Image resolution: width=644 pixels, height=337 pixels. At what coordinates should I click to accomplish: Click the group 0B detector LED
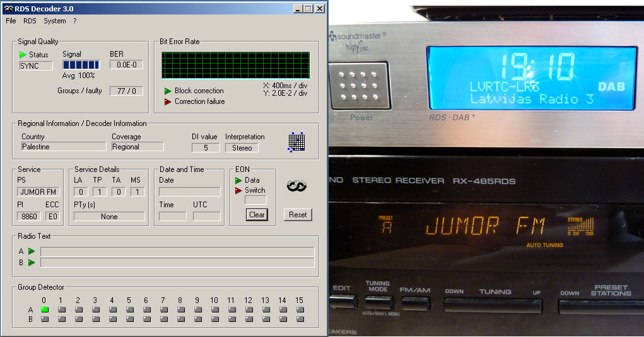(x=44, y=319)
